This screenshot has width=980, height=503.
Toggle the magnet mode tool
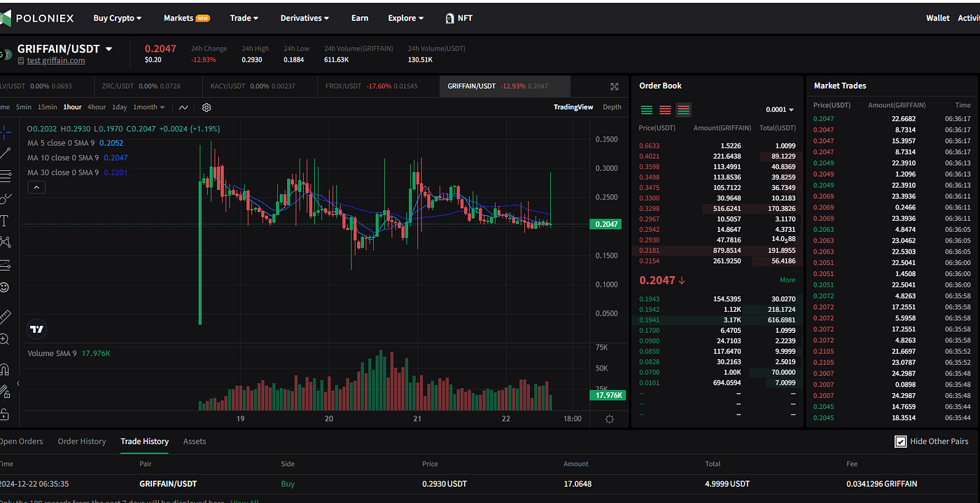click(4, 369)
